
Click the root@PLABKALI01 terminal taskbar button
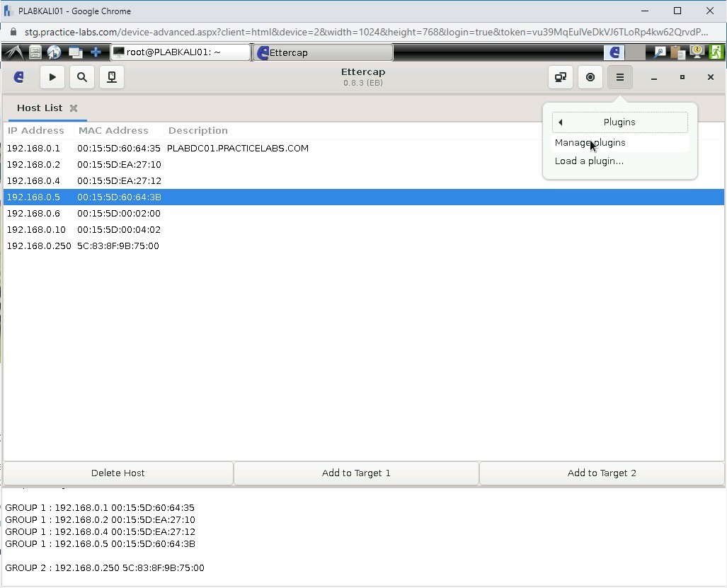click(181, 52)
